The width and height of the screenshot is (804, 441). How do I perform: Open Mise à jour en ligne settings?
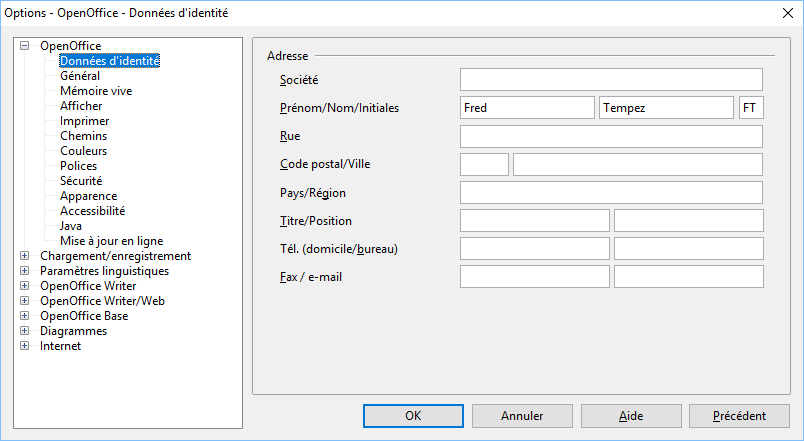click(111, 241)
